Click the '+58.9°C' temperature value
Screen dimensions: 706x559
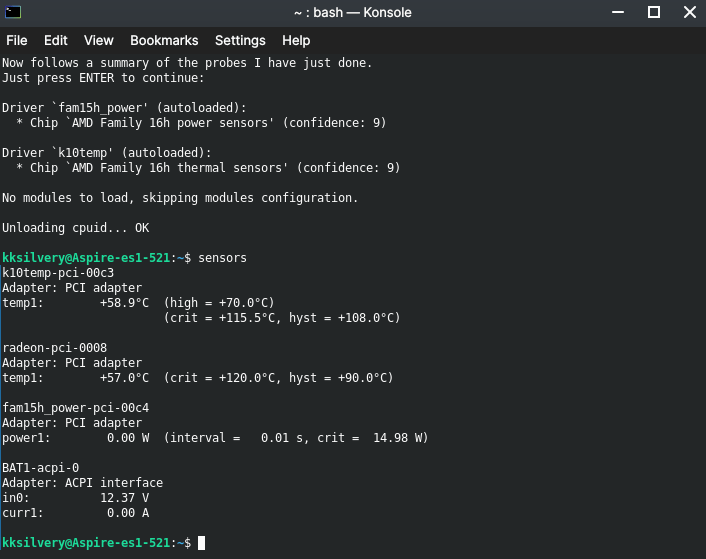(x=124, y=303)
